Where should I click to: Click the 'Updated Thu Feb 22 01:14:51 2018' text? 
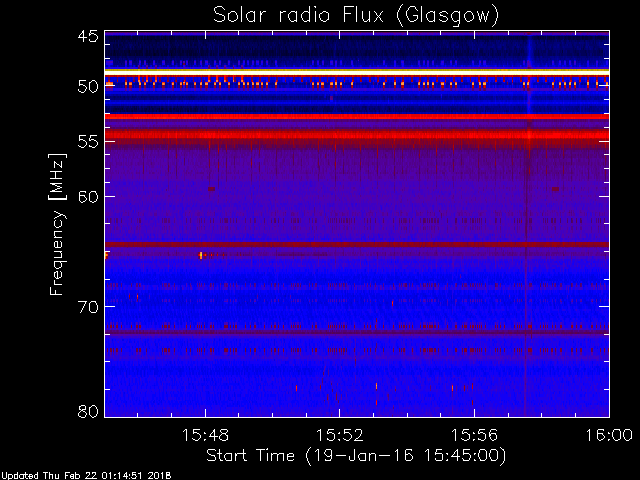tap(86, 476)
